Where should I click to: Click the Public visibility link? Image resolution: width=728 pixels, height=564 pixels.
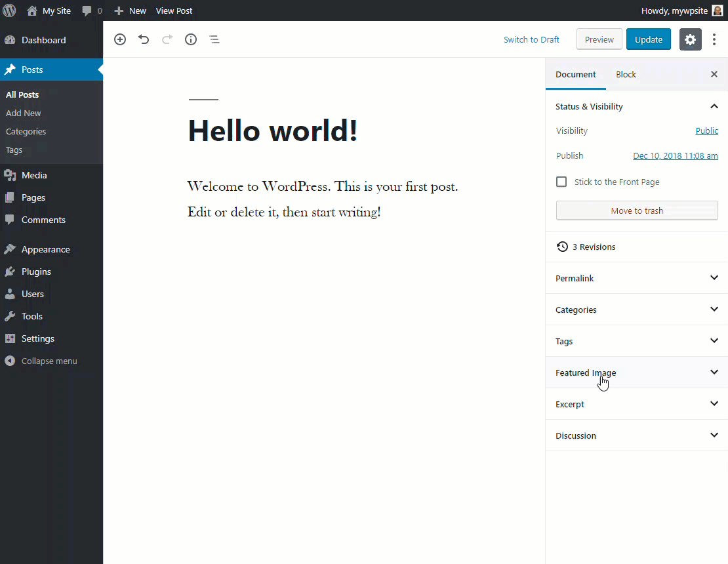pos(706,131)
